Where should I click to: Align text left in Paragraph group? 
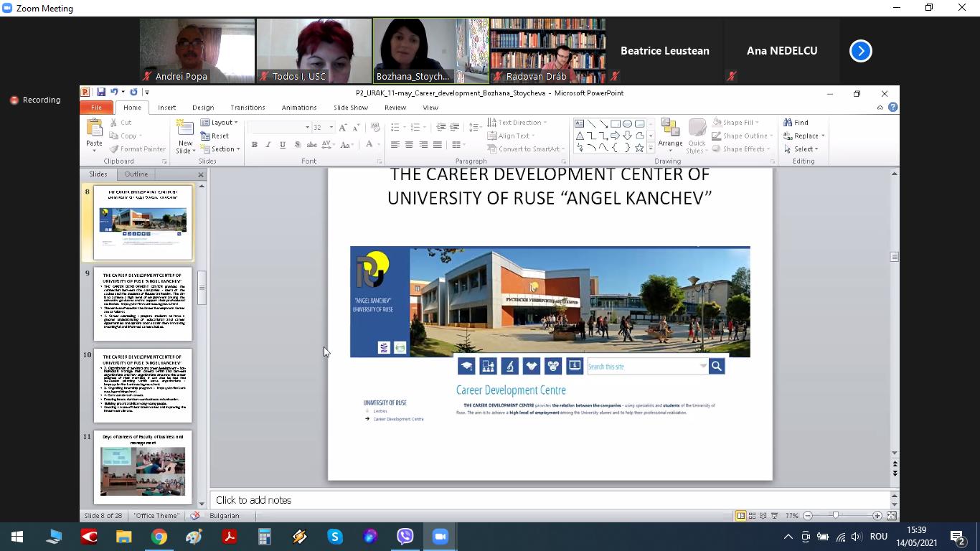395,145
